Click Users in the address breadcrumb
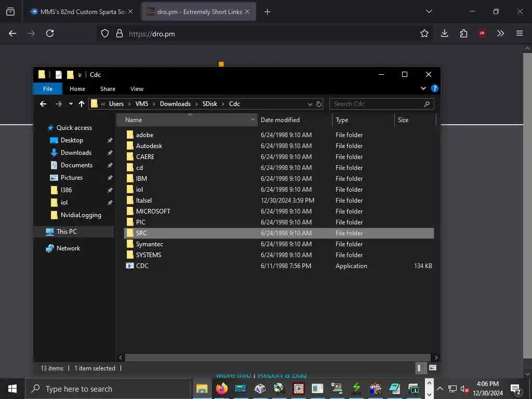The image size is (532, 399). tap(116, 104)
